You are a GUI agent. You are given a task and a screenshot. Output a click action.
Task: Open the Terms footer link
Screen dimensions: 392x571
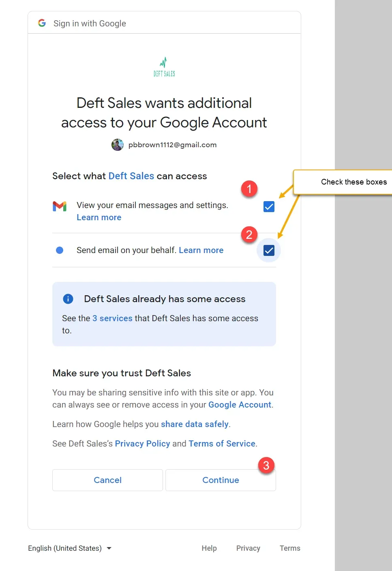coord(290,548)
